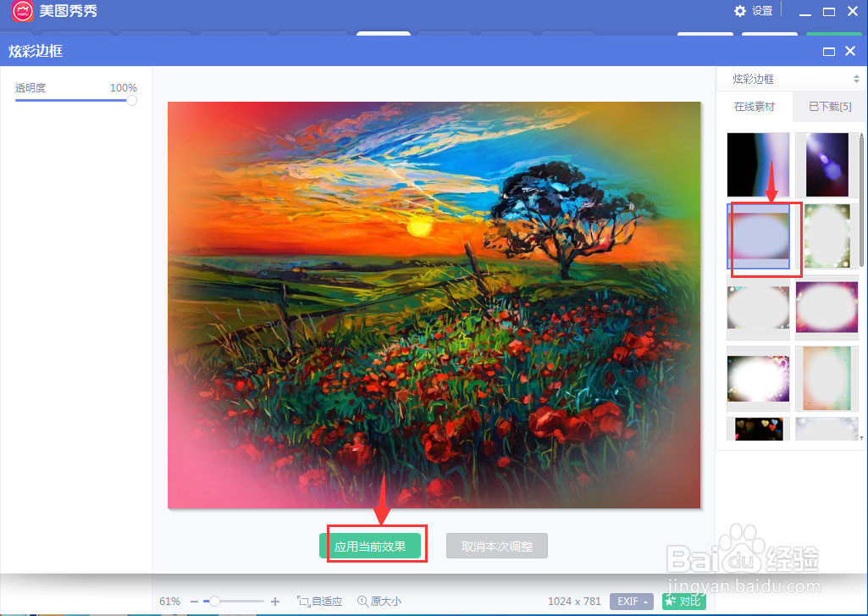This screenshot has height=616, width=868.
Task: Click the 61% zoom percentage text
Action: coord(169,601)
